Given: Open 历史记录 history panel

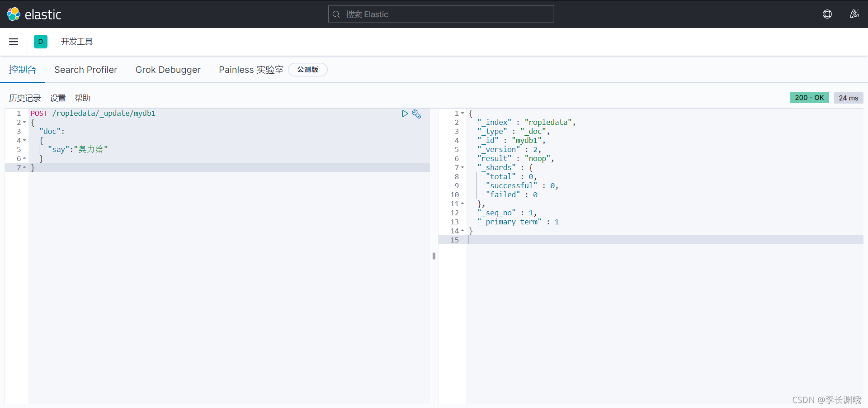Looking at the screenshot, I should (x=25, y=98).
